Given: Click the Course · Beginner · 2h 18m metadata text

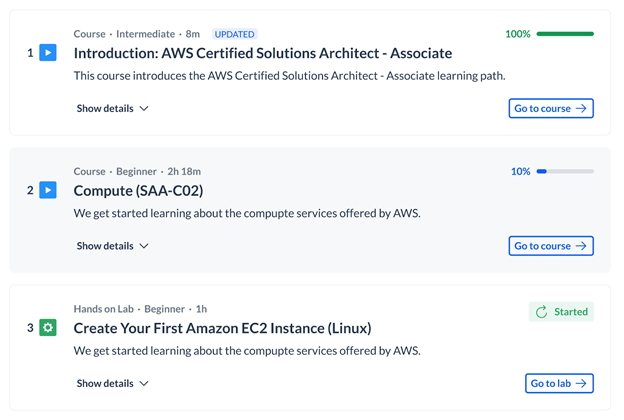Looking at the screenshot, I should (137, 171).
